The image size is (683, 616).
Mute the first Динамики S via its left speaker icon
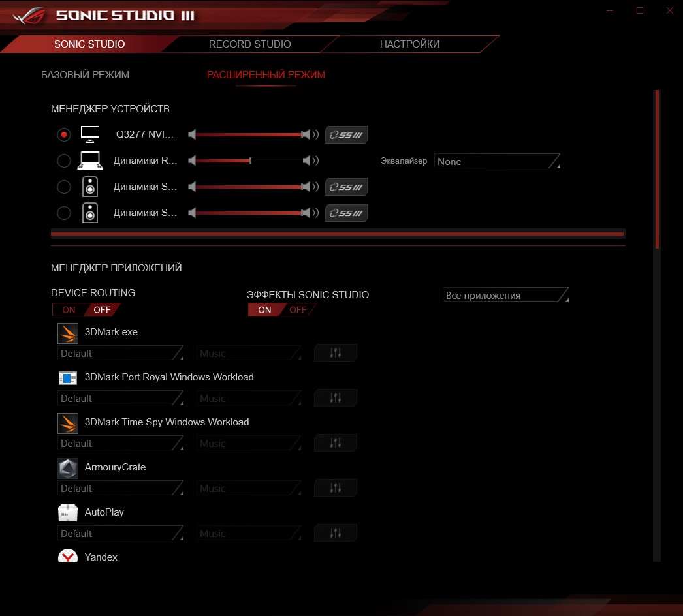coord(192,187)
